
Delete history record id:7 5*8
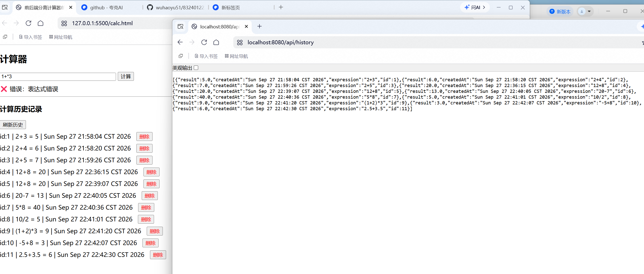(x=146, y=208)
